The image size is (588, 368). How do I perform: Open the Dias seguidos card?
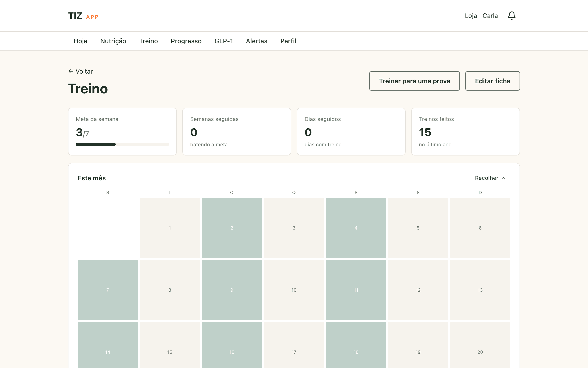(x=351, y=131)
